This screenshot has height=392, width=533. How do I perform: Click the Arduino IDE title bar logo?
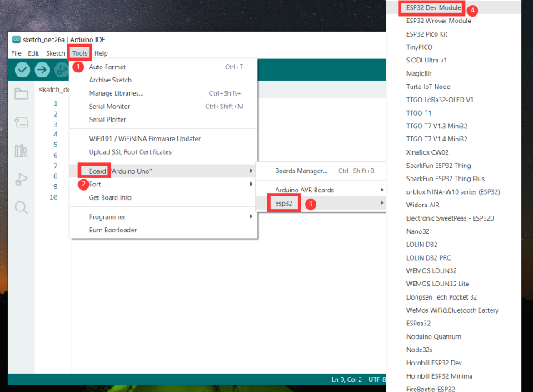[x=17, y=40]
